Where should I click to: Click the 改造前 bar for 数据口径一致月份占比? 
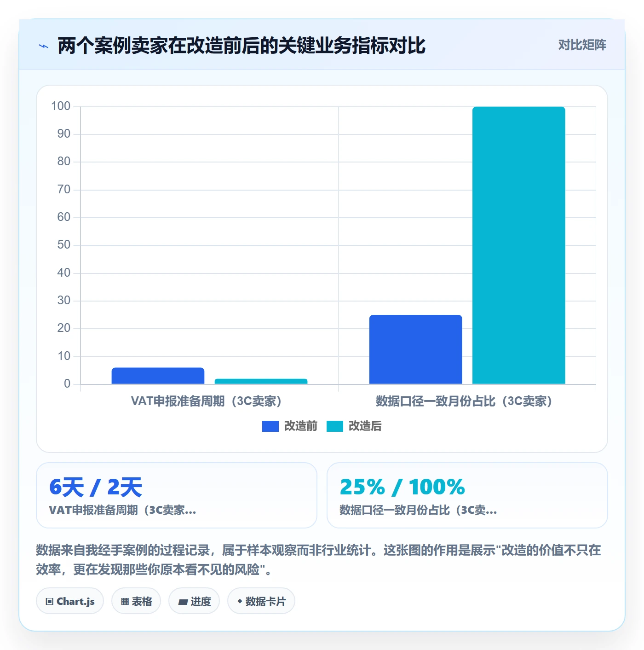415,349
